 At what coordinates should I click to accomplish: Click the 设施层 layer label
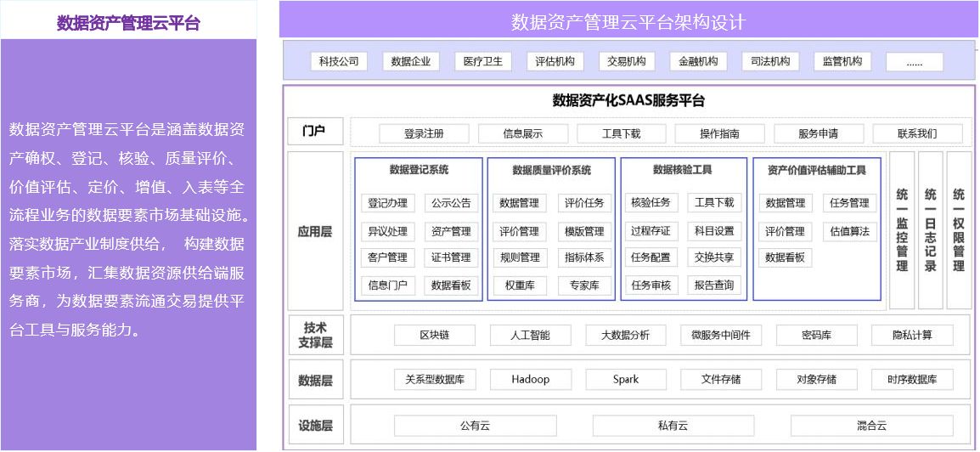(316, 425)
